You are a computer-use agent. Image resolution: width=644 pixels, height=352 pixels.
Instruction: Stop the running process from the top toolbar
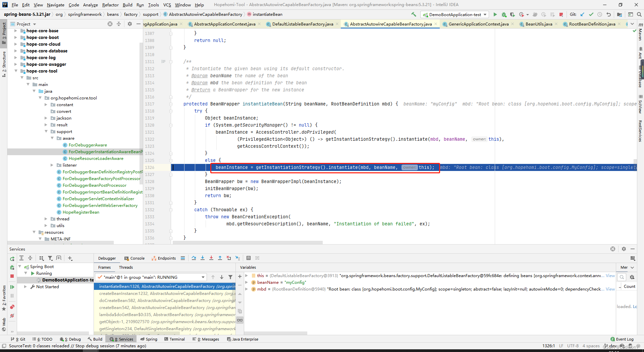coord(561,14)
